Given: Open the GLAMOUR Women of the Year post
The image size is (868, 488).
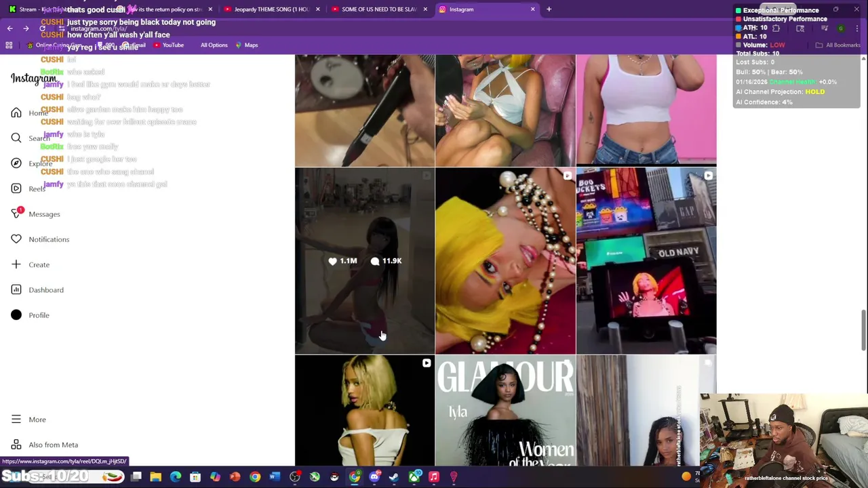Looking at the screenshot, I should coord(505,411).
